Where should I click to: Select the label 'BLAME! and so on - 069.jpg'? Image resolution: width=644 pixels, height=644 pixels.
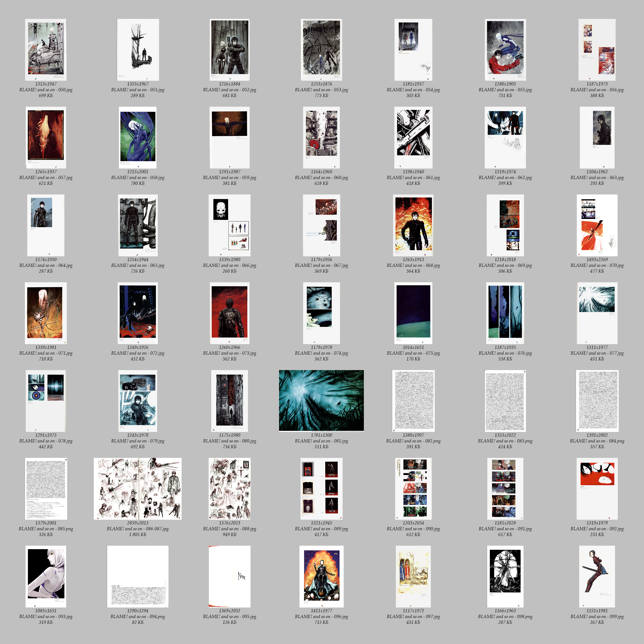point(505,265)
